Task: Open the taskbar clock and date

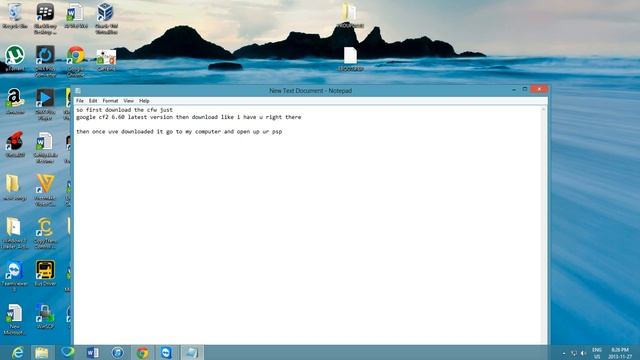Action: (620, 353)
